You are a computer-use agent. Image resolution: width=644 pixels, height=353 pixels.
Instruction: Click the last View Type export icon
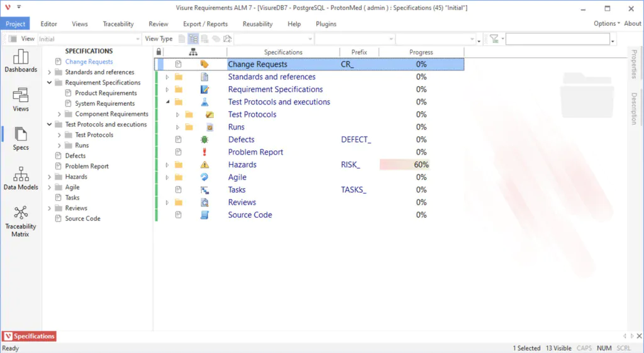point(227,38)
